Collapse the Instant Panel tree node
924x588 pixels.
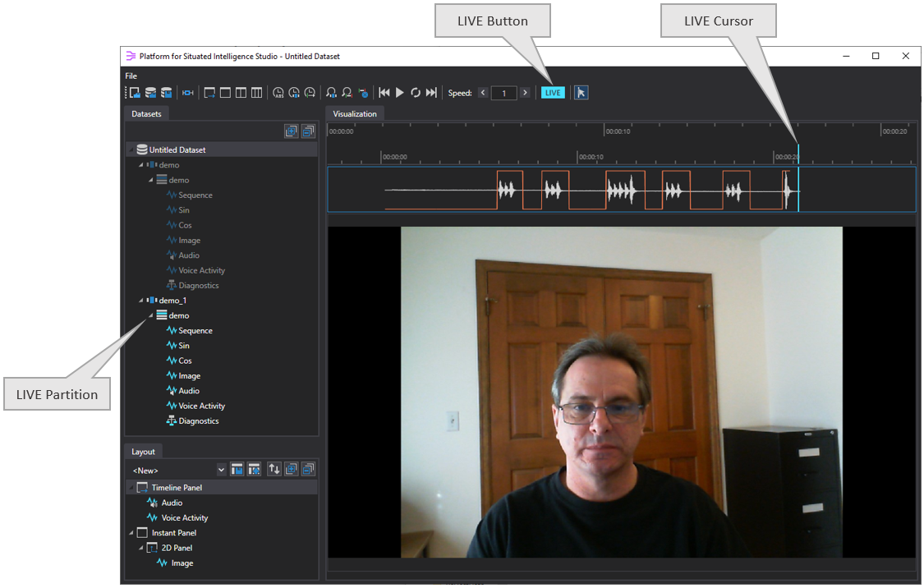(x=131, y=532)
